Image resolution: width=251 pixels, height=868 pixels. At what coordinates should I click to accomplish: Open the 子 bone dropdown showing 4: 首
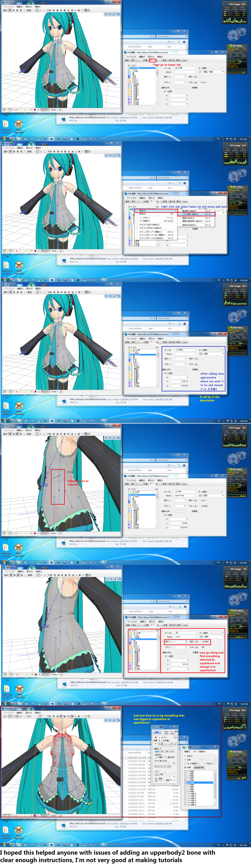[165, 744]
